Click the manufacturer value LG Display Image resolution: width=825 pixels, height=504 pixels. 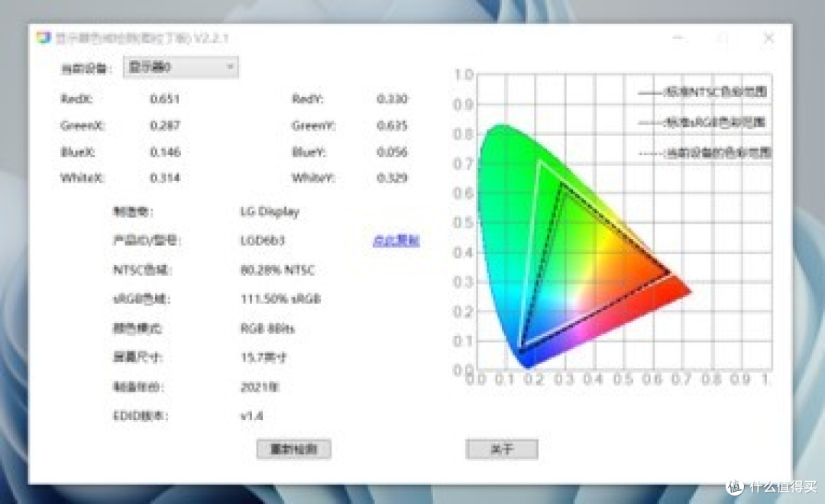point(270,212)
